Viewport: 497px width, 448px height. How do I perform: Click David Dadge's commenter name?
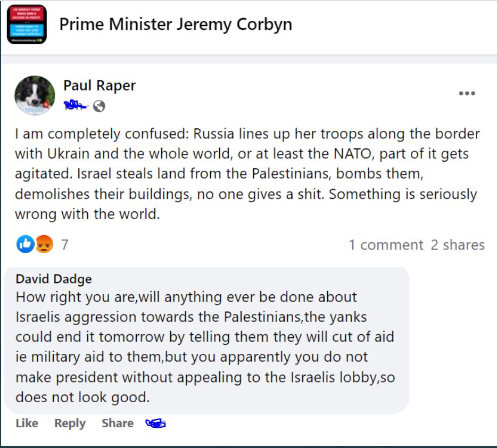pos(54,279)
